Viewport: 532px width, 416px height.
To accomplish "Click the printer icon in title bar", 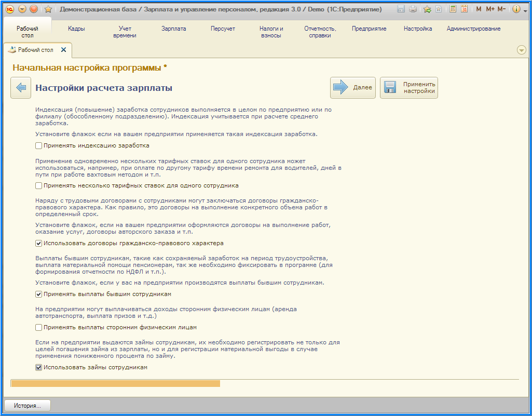I will click(x=413, y=9).
